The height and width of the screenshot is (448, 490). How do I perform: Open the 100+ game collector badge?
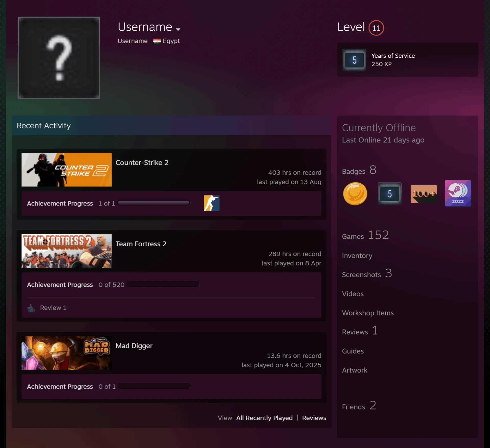point(424,194)
